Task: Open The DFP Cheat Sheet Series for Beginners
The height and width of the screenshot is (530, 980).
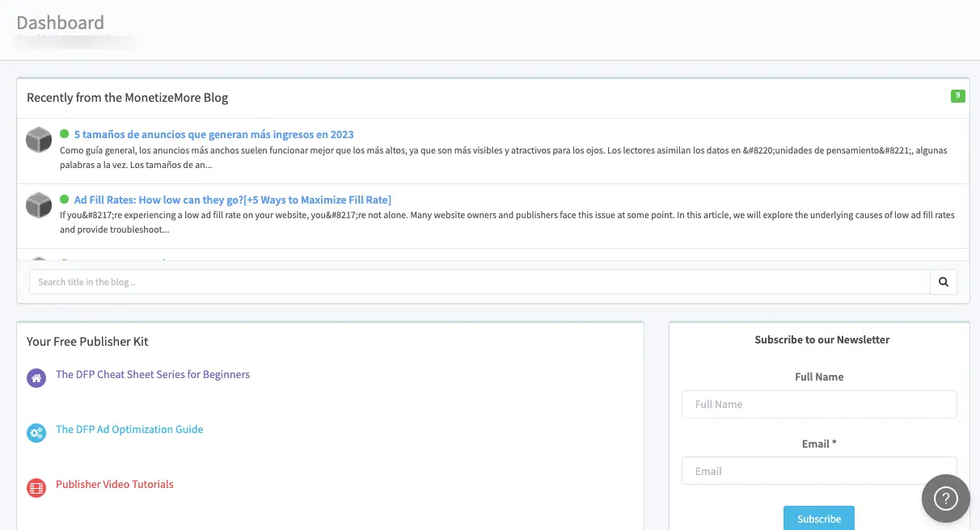Action: 153,375
